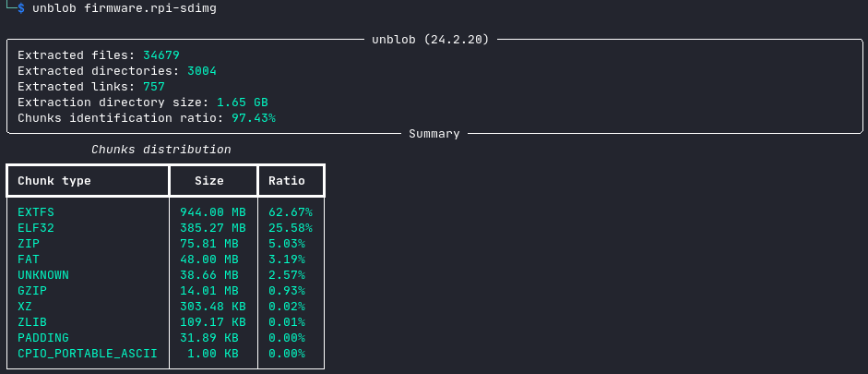Click the ELF32 size 385.27 MB
This screenshot has height=374, width=868.
212,228
